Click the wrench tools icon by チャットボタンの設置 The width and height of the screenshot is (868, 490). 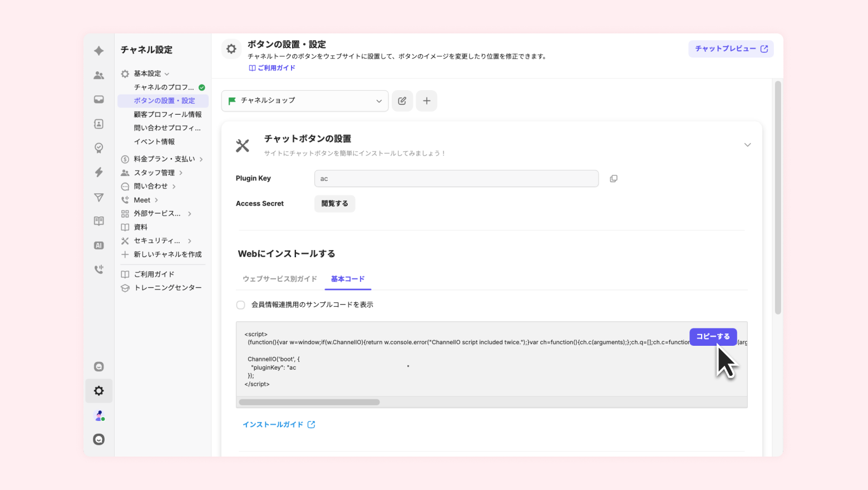point(243,146)
